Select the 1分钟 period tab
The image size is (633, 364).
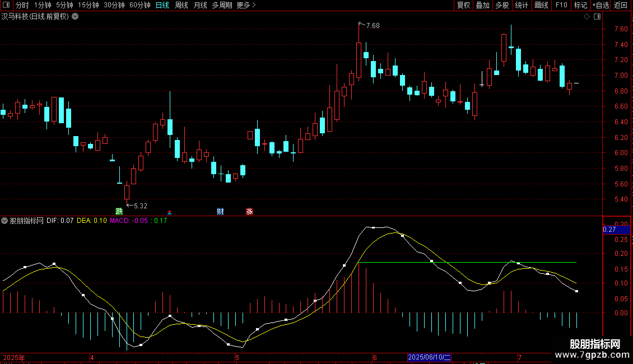pos(43,5)
